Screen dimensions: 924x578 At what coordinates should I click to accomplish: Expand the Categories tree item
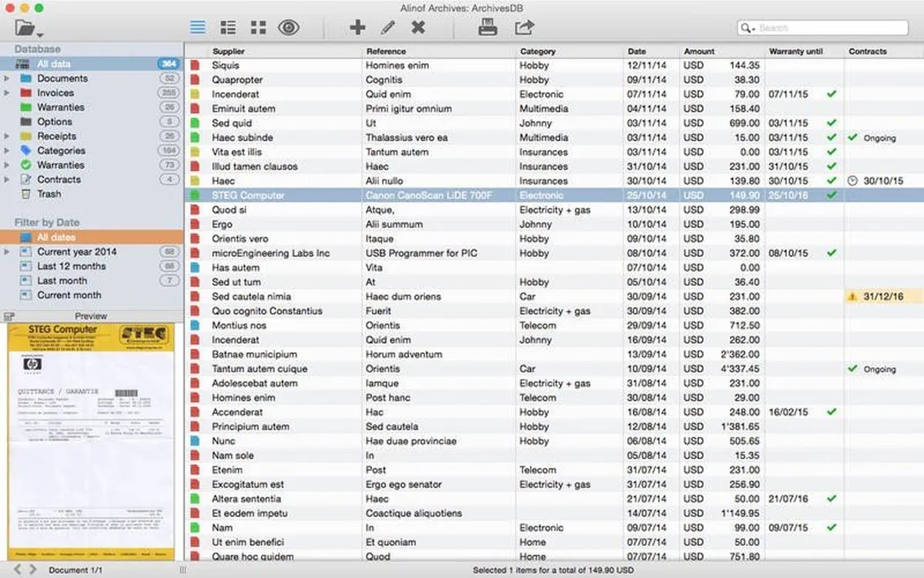pyautogui.click(x=7, y=151)
